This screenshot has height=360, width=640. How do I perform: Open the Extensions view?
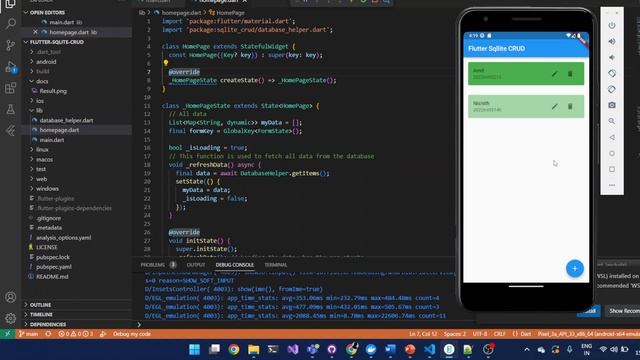point(10,88)
